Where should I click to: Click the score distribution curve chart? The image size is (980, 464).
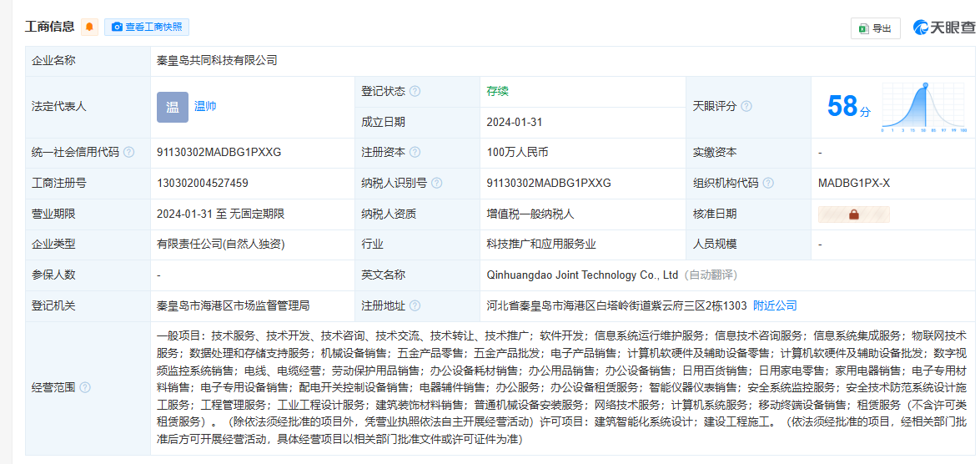(924, 107)
